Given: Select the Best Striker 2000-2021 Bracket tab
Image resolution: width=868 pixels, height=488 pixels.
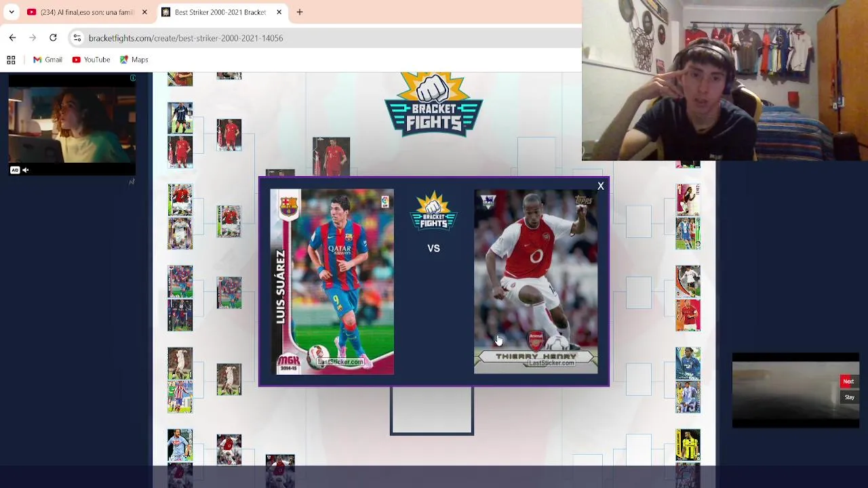Looking at the screenshot, I should tap(220, 12).
